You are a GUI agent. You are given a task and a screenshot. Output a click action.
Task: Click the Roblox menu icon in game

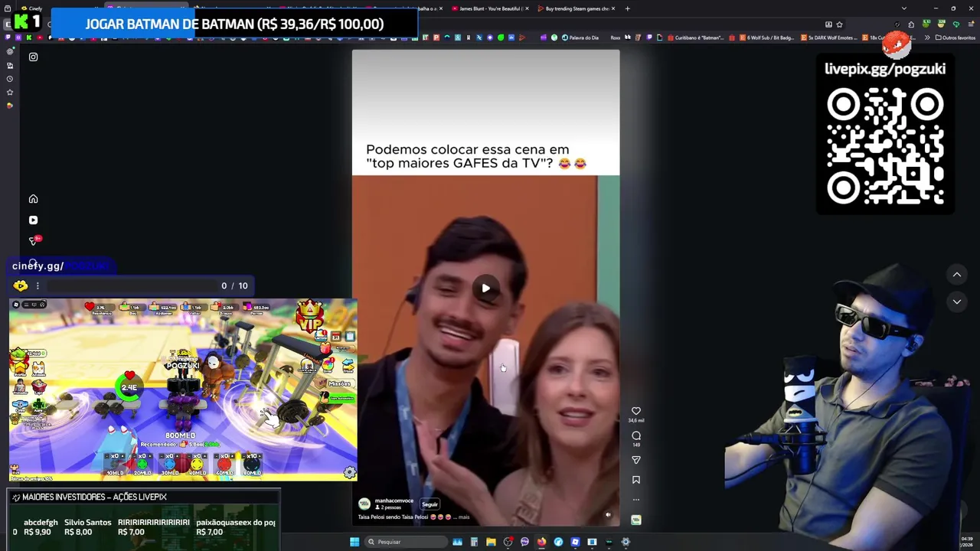pyautogui.click(x=15, y=305)
